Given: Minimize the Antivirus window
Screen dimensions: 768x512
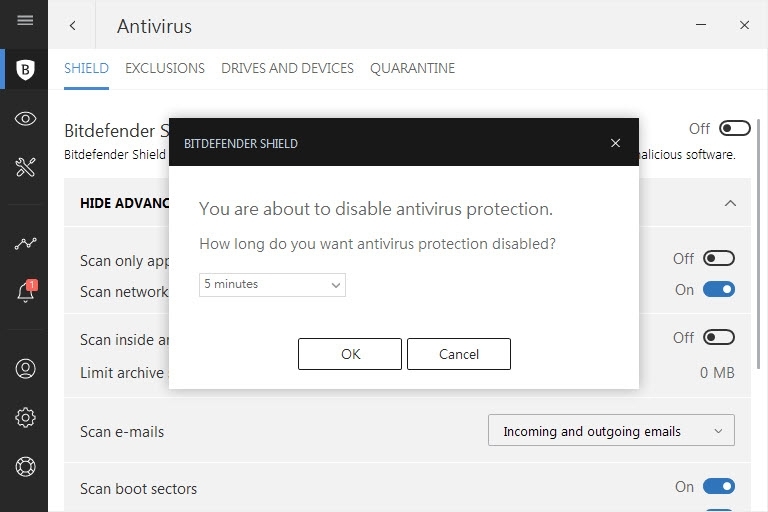Looking at the screenshot, I should pyautogui.click(x=701, y=24).
